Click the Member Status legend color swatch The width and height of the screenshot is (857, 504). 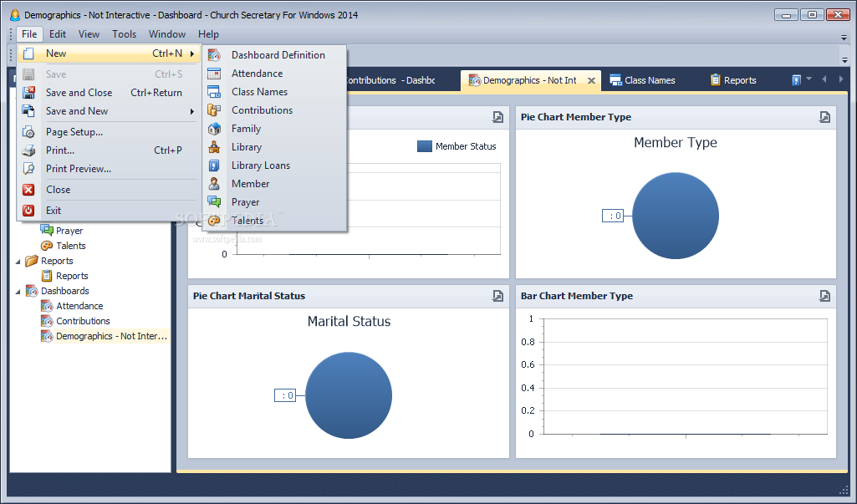[x=425, y=146]
